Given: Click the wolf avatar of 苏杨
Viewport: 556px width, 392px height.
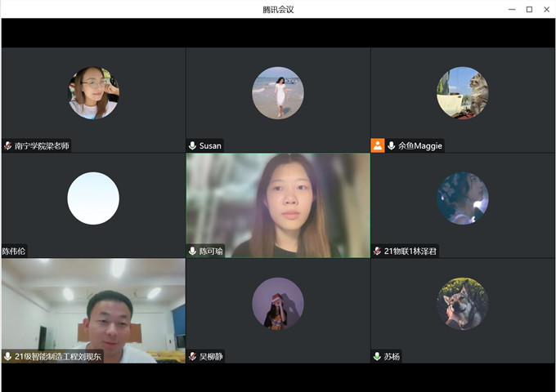Looking at the screenshot, I should point(463,303).
